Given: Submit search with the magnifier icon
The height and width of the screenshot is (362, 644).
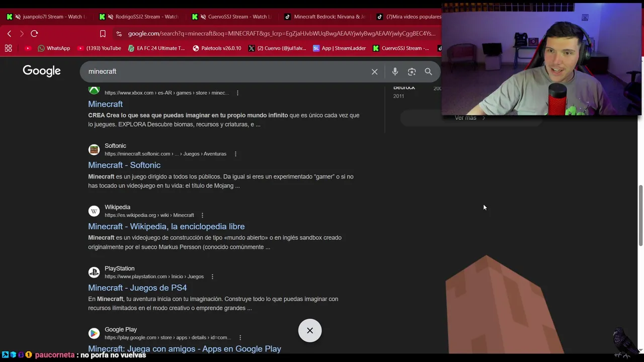Looking at the screenshot, I should (x=428, y=72).
